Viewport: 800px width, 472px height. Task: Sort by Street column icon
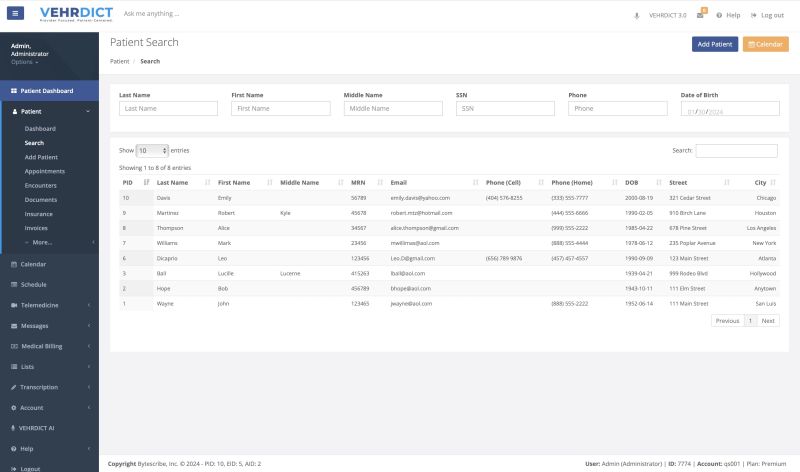click(727, 182)
